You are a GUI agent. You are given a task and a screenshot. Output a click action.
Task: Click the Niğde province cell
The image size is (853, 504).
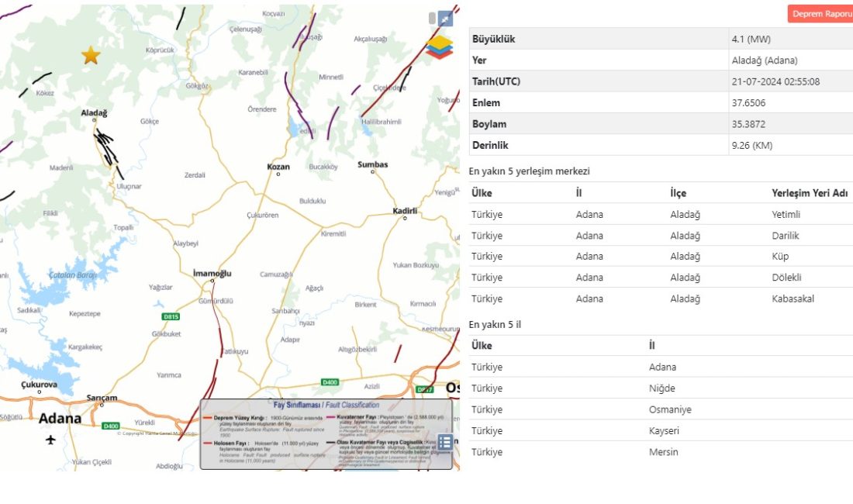click(661, 388)
